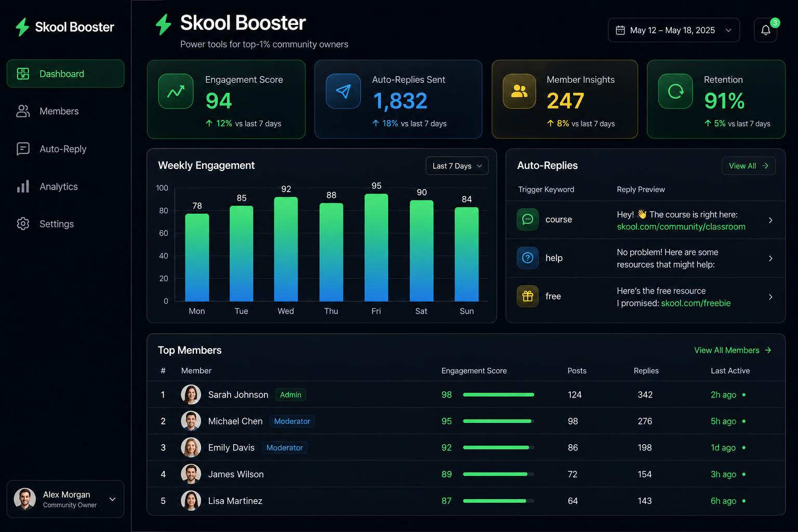
Task: Open the May 12 – May 18 date range dropdown
Action: [674, 30]
